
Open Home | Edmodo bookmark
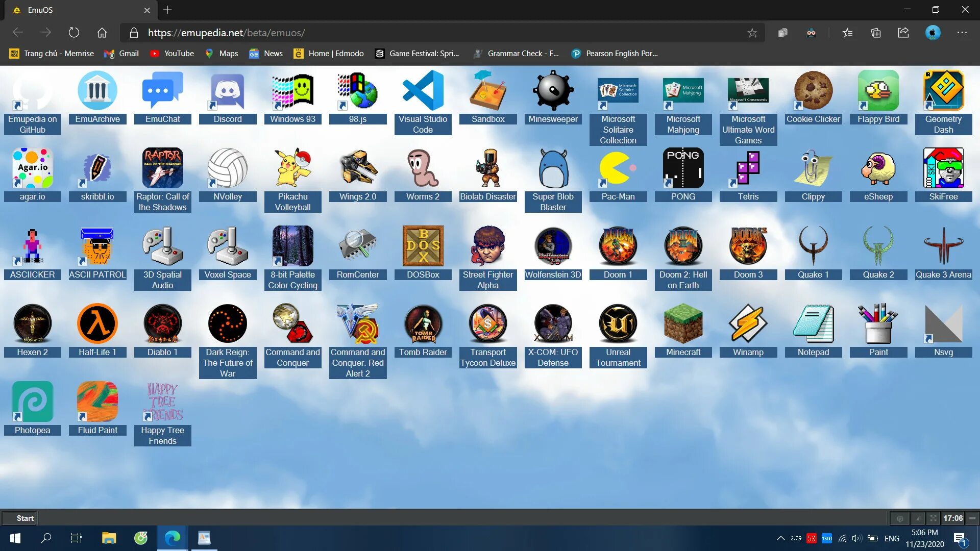(329, 53)
